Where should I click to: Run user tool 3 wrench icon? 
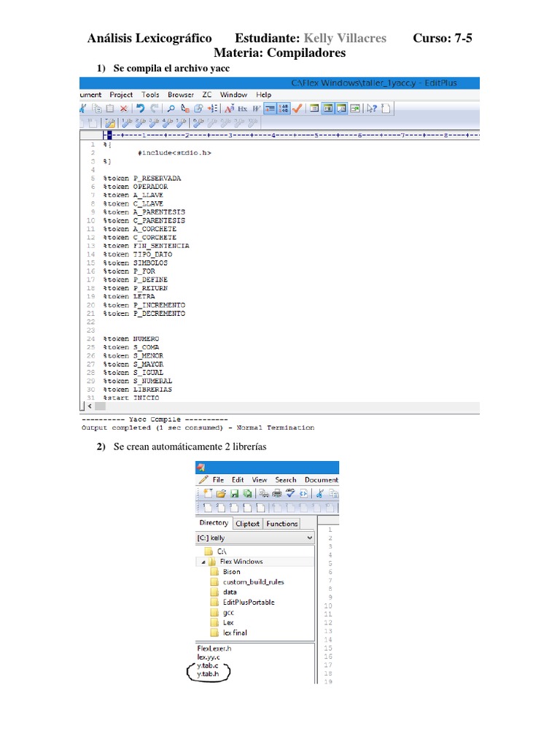[x=154, y=123]
